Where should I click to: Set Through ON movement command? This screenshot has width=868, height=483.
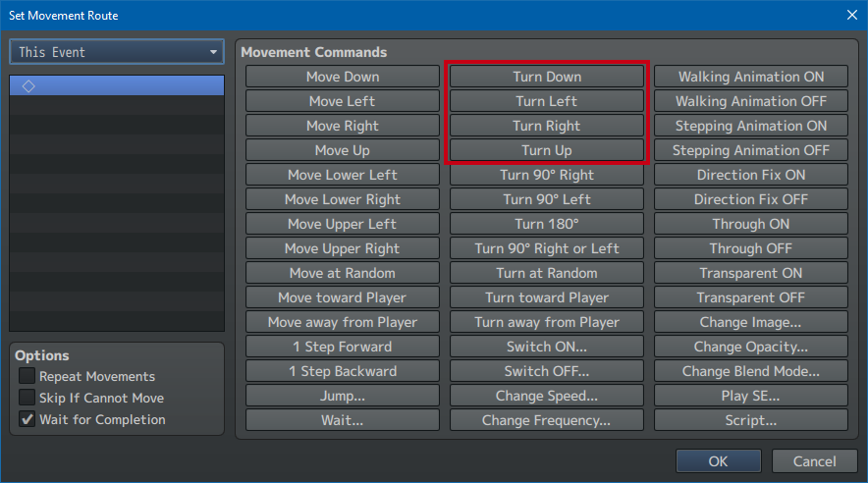point(750,224)
